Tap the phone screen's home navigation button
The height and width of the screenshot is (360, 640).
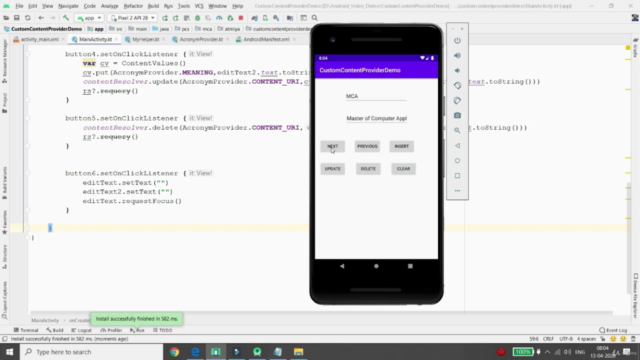[376, 266]
